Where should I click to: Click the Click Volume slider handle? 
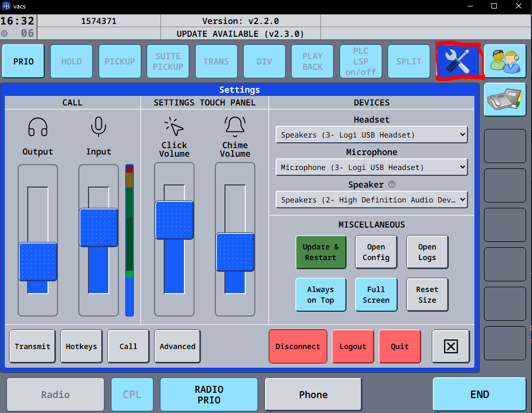[174, 220]
